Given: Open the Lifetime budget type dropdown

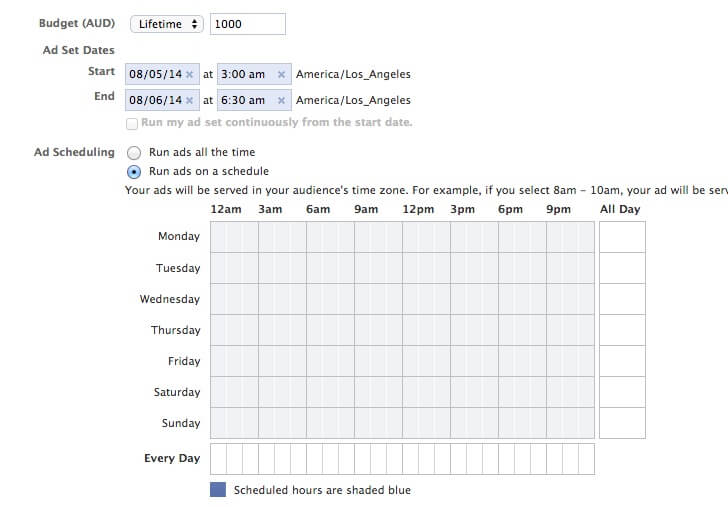Looking at the screenshot, I should pyautogui.click(x=167, y=24).
